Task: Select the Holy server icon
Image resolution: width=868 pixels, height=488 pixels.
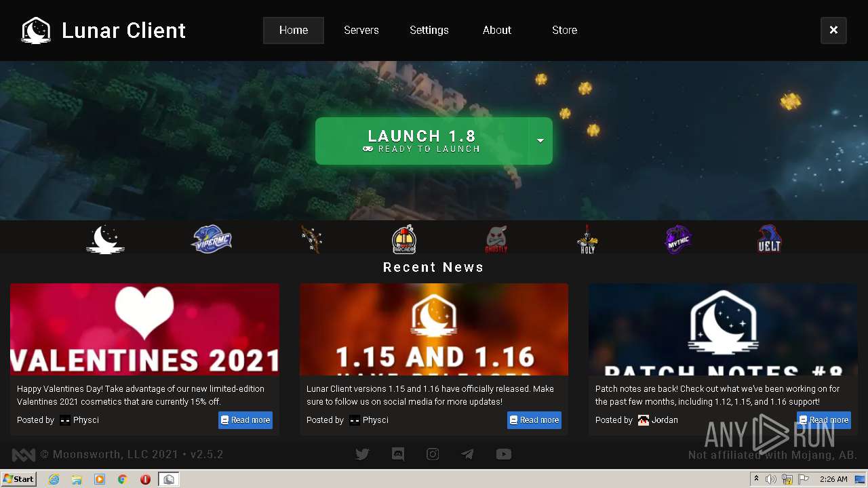Action: point(587,239)
